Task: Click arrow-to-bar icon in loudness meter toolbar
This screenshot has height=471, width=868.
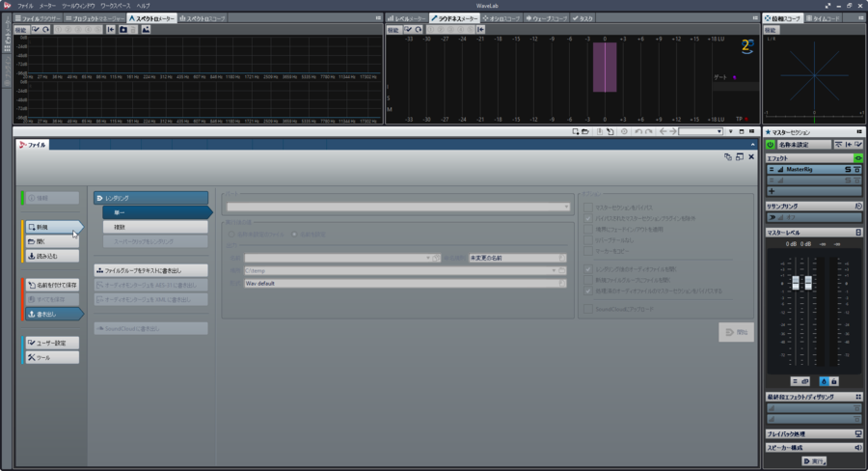Action: pyautogui.click(x=480, y=29)
